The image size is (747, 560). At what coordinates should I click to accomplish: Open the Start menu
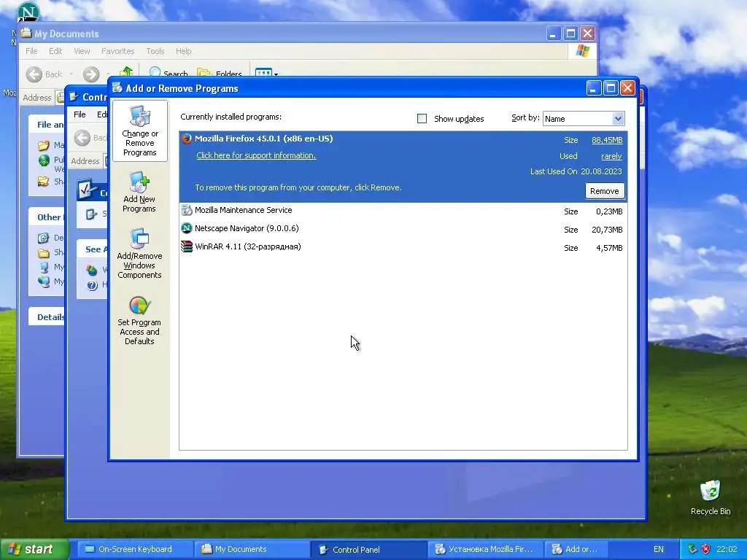click(x=34, y=549)
